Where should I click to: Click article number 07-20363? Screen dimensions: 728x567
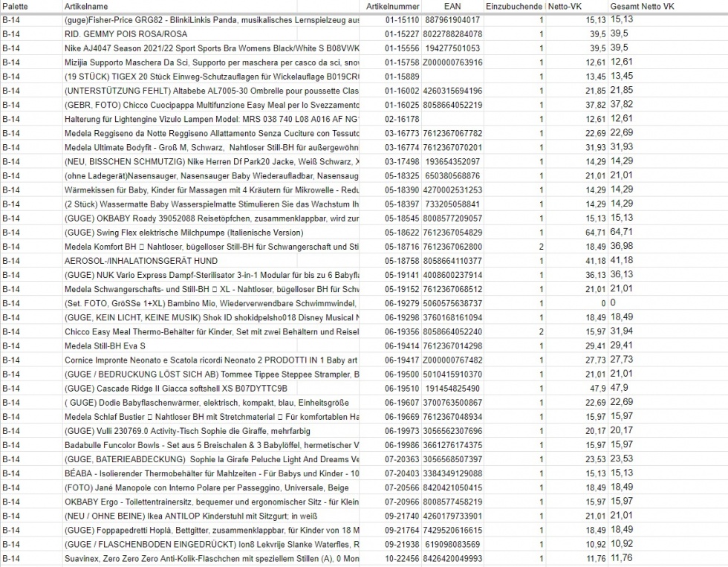point(402,459)
